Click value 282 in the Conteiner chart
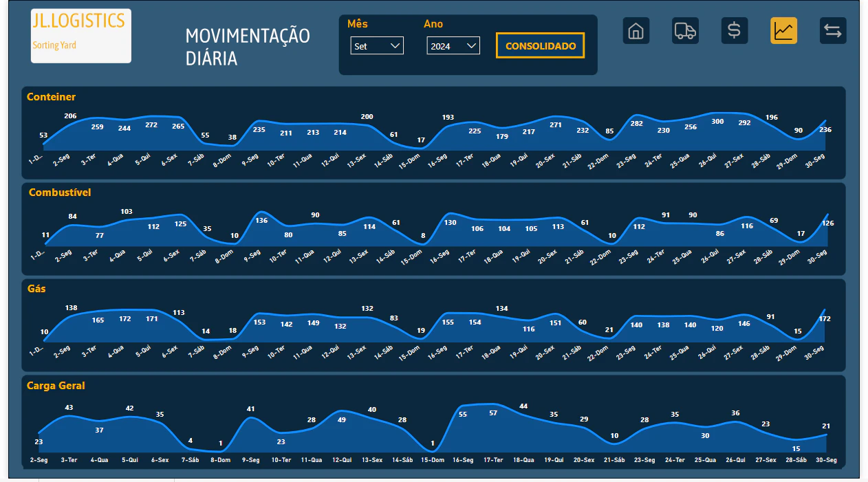This screenshot has width=868, height=482. tap(637, 123)
